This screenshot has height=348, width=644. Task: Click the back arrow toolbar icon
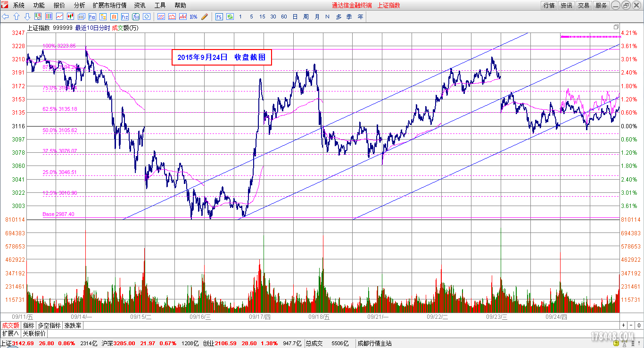(x=6, y=17)
